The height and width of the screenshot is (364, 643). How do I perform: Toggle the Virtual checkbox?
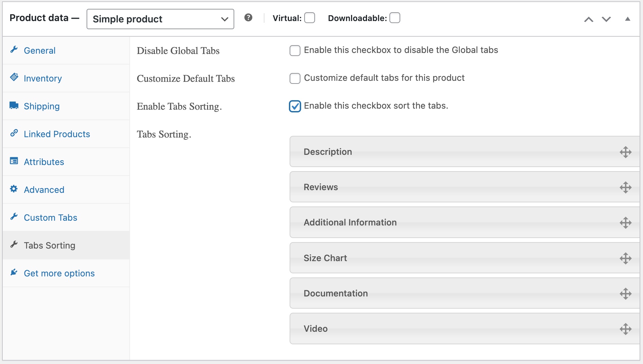(x=309, y=18)
